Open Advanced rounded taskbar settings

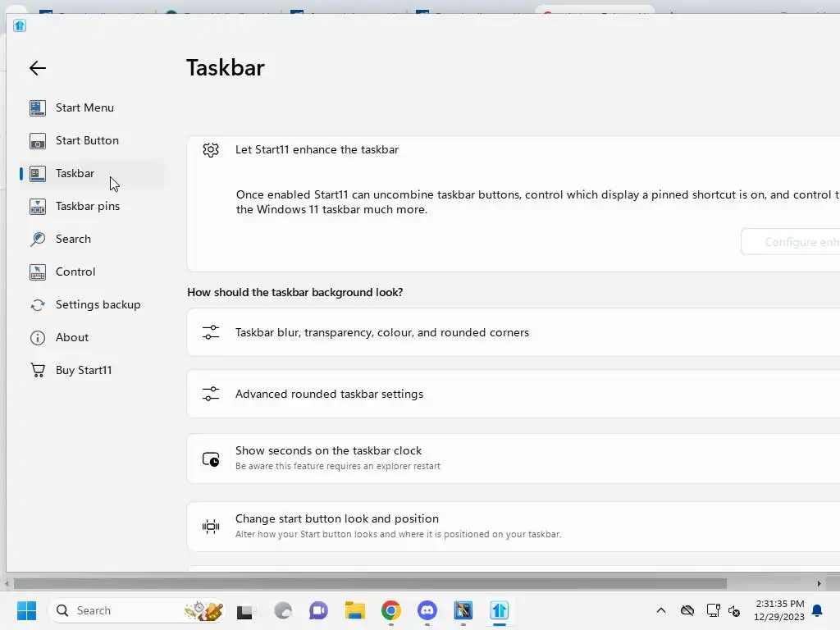point(514,394)
